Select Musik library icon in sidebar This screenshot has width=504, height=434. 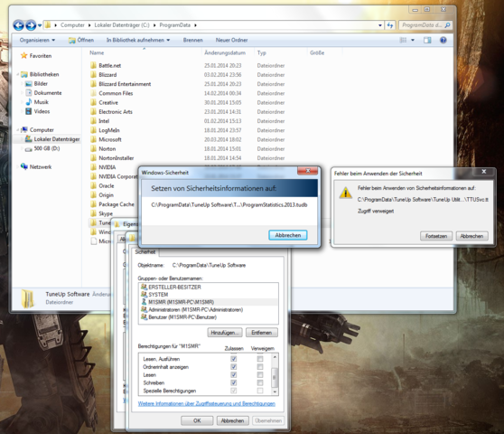(29, 102)
